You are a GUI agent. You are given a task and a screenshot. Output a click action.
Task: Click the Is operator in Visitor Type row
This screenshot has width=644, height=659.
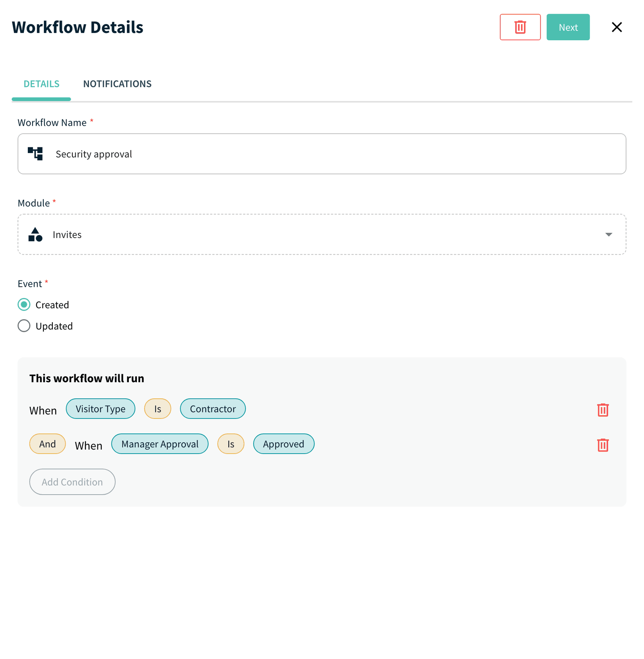coord(157,408)
